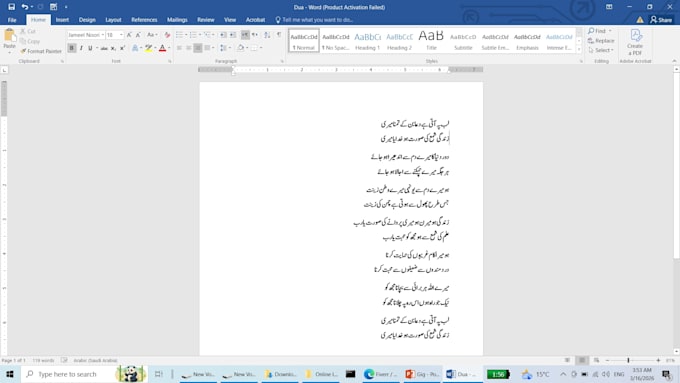Clear all formatting from selection

(x=167, y=35)
